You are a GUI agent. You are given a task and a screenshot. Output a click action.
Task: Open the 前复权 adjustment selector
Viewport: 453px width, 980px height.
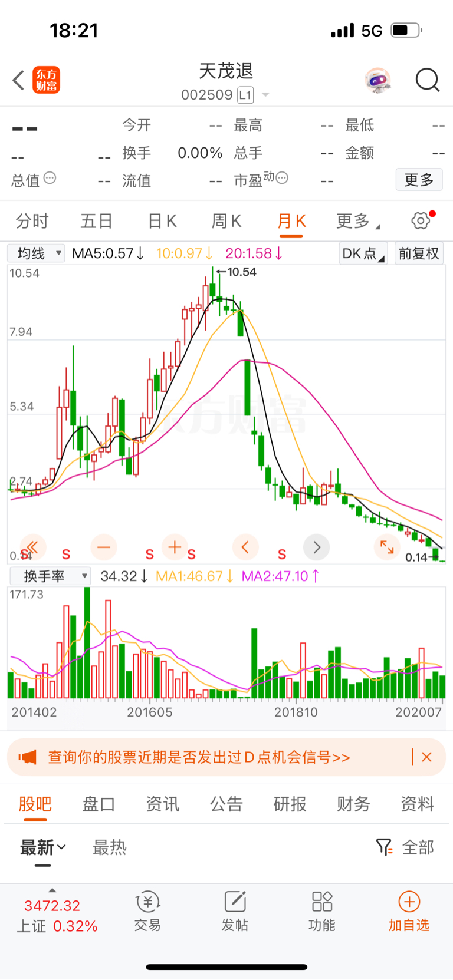click(x=419, y=253)
